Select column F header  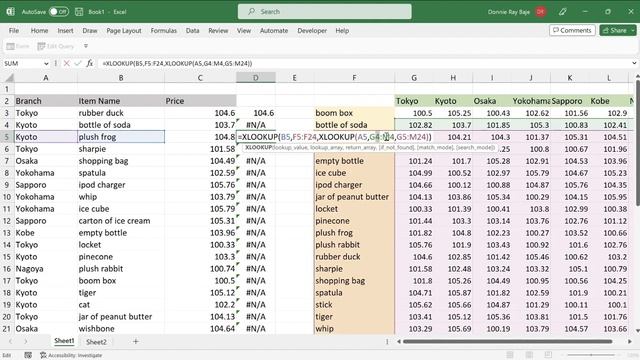click(x=354, y=78)
